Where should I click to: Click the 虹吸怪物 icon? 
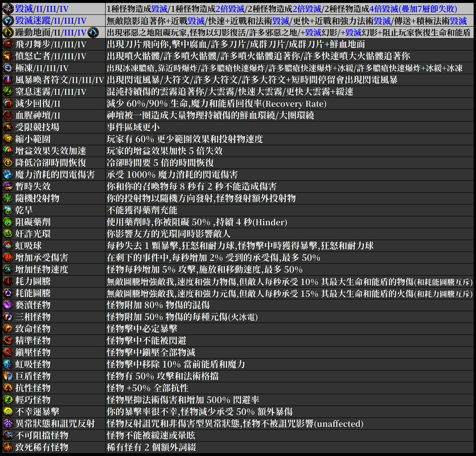(x=8, y=364)
